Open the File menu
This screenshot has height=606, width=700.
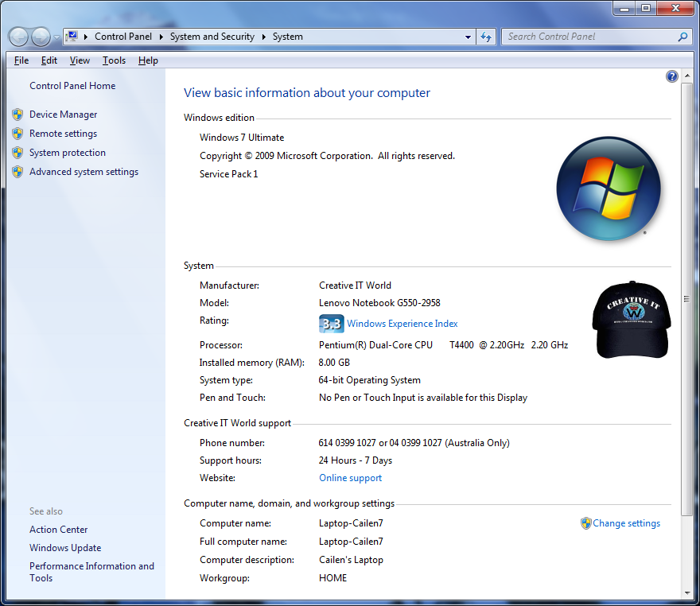pyautogui.click(x=21, y=60)
